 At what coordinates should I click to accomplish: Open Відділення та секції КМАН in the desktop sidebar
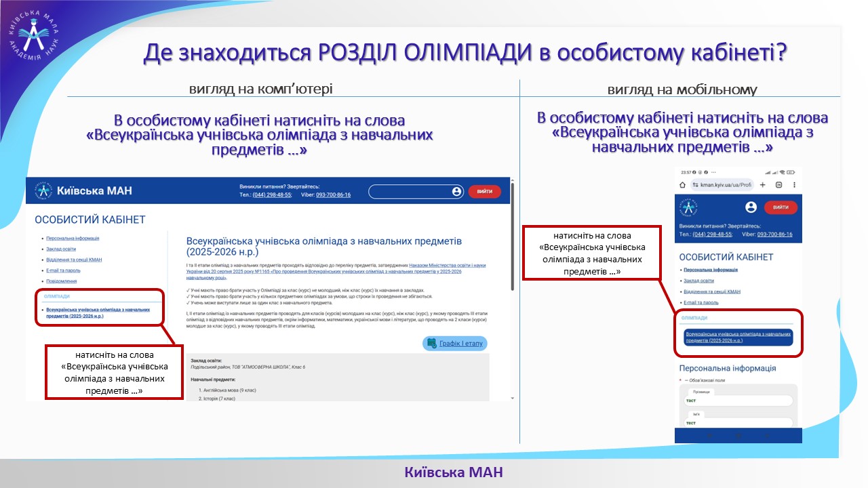click(x=74, y=260)
